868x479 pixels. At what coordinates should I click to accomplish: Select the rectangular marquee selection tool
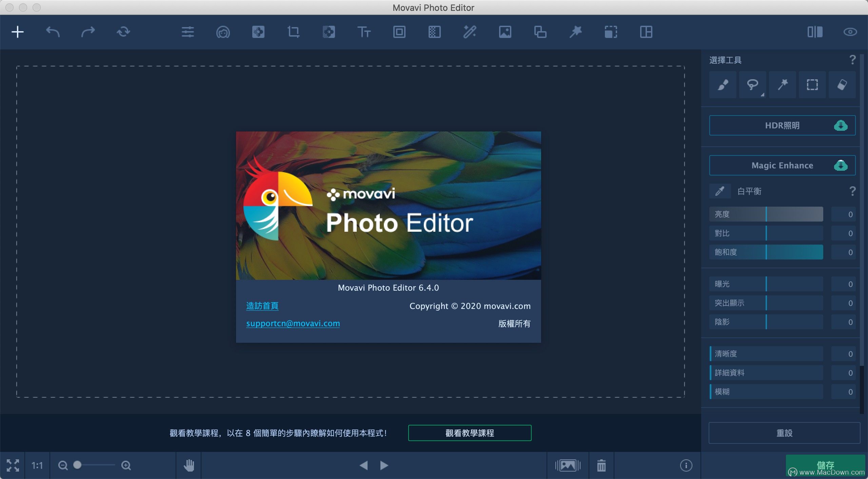click(x=812, y=85)
